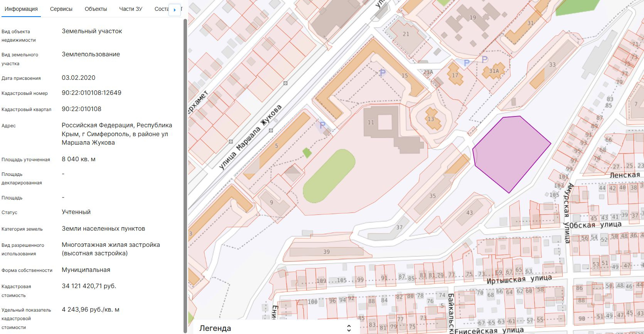Click the parking icon near building 5

click(x=322, y=125)
